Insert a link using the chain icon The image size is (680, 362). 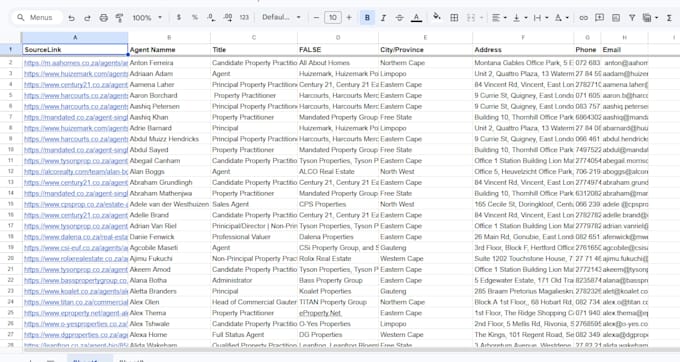(x=584, y=18)
